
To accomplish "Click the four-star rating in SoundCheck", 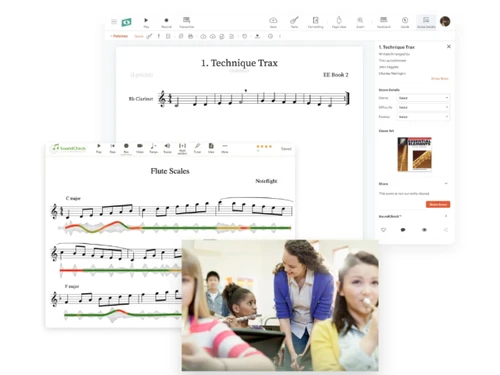I will [x=264, y=146].
